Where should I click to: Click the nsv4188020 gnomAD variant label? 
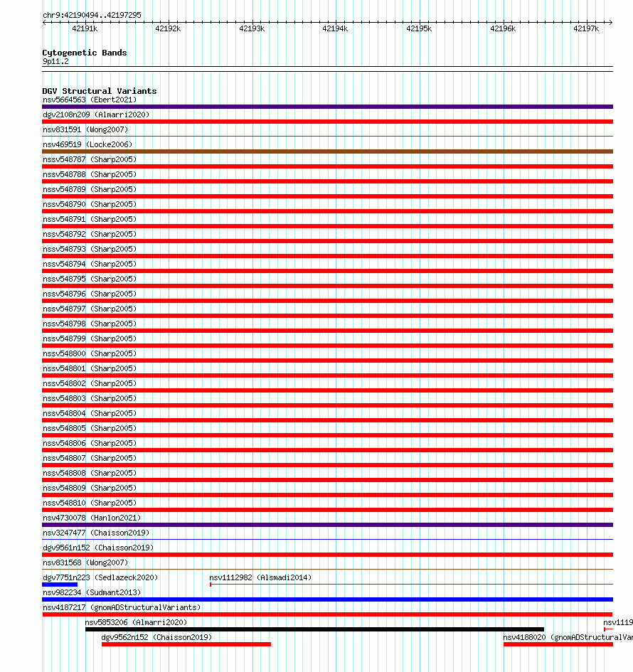568,637
